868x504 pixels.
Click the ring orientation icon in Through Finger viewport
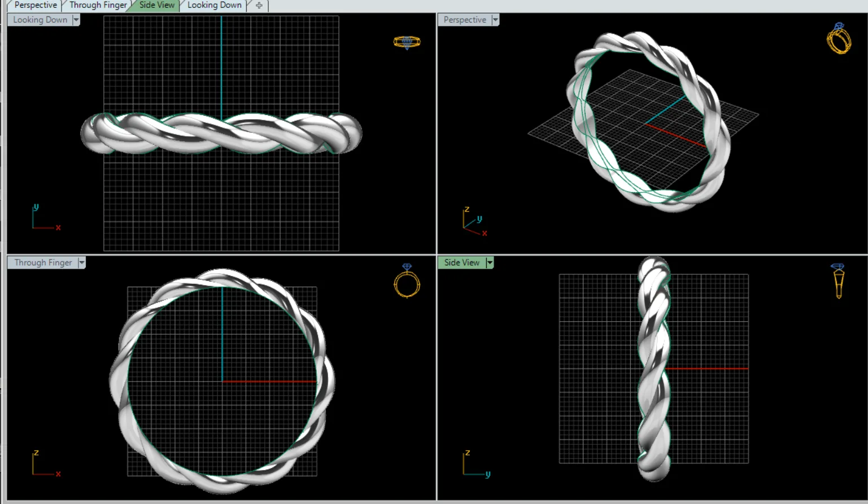[x=407, y=281]
